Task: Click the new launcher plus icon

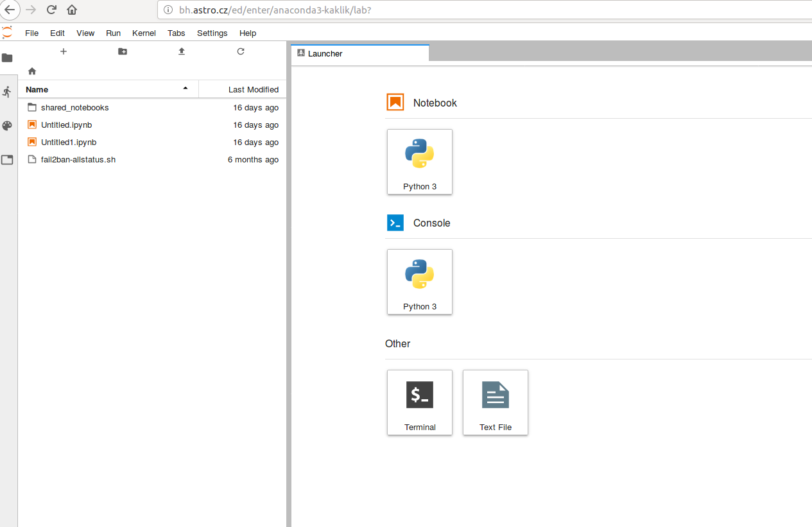Action: [64, 51]
